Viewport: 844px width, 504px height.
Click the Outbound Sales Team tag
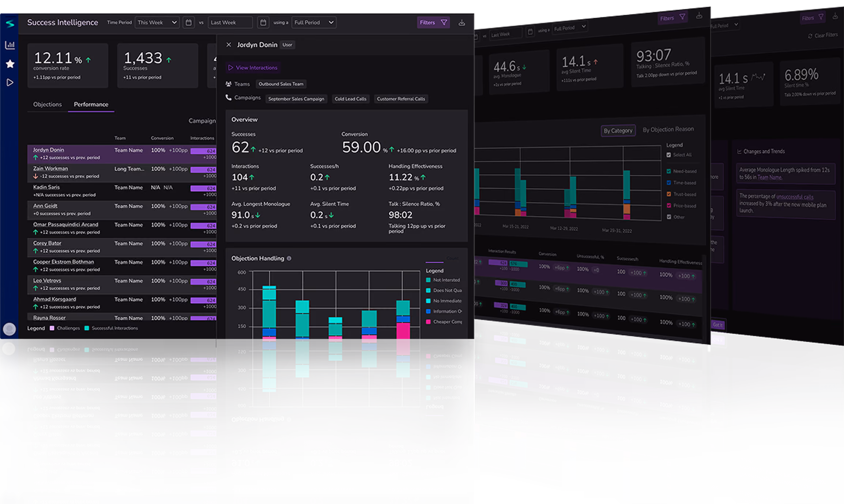click(281, 84)
